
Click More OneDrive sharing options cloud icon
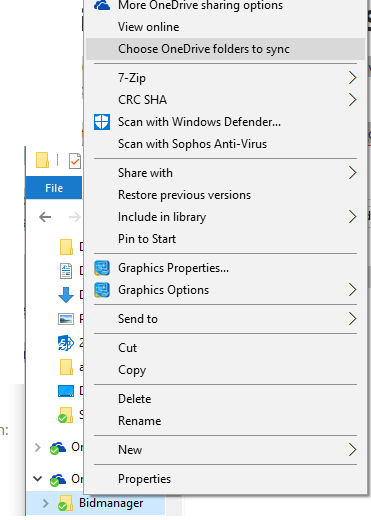(102, 5)
